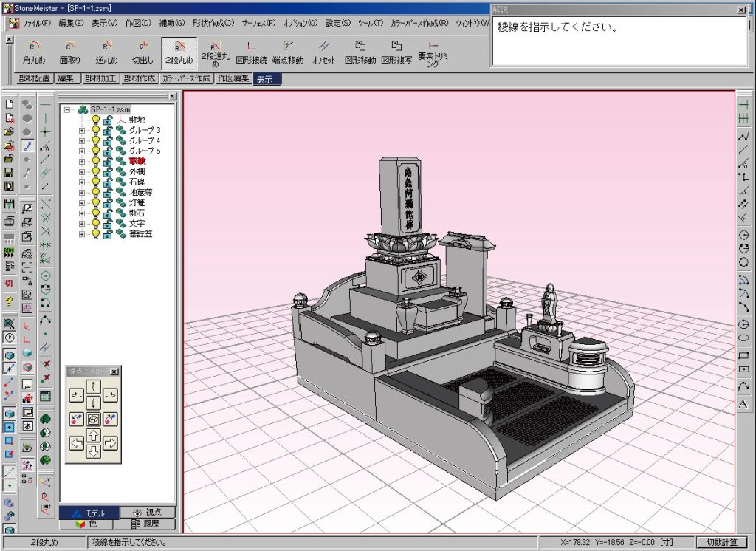The width and height of the screenshot is (756, 551).
Task: Collapse the SP-1-1.zsm root node
Action: coord(66,109)
